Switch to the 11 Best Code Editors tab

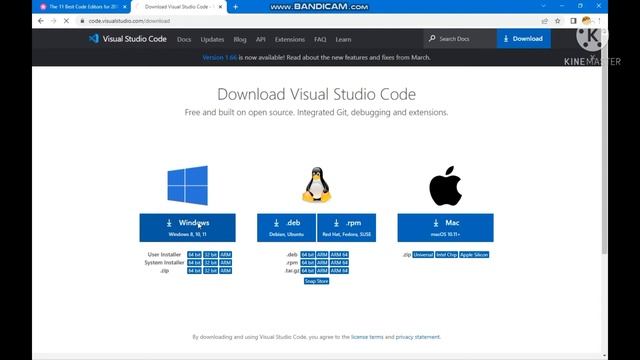(82, 7)
